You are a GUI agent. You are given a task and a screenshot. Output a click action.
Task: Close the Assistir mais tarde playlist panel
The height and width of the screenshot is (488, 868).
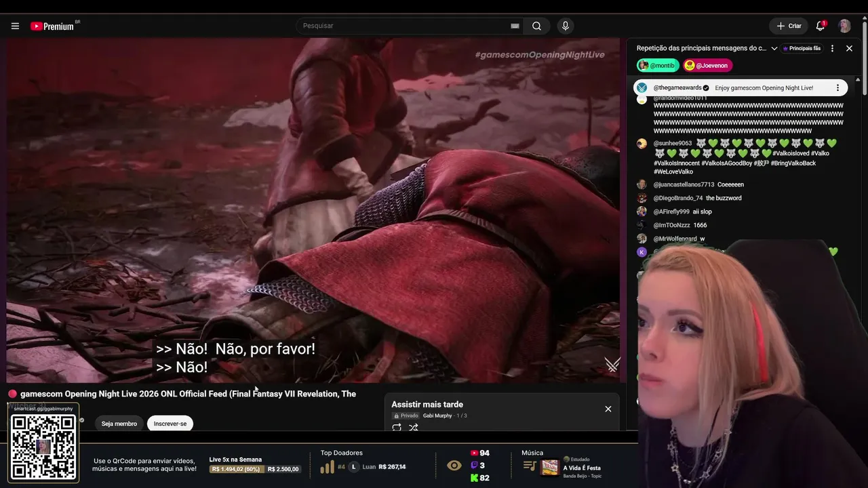[x=608, y=409]
